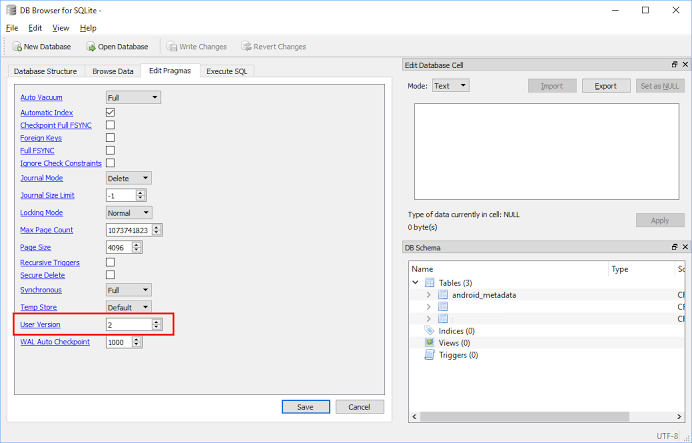The height and width of the screenshot is (443, 692).
Task: Check Ignore Check Constraints box
Action: click(110, 163)
